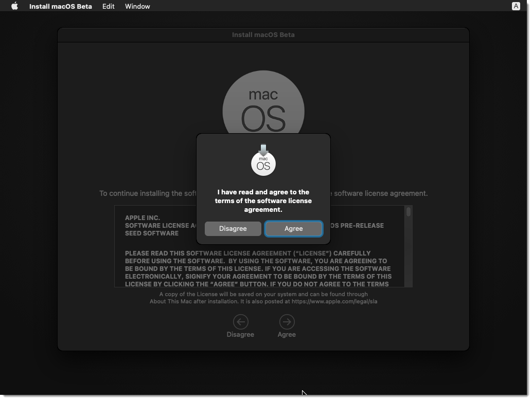This screenshot has width=532, height=400.
Task: Click the 'SEED SOFTWARE' line in the license
Action: click(x=152, y=233)
